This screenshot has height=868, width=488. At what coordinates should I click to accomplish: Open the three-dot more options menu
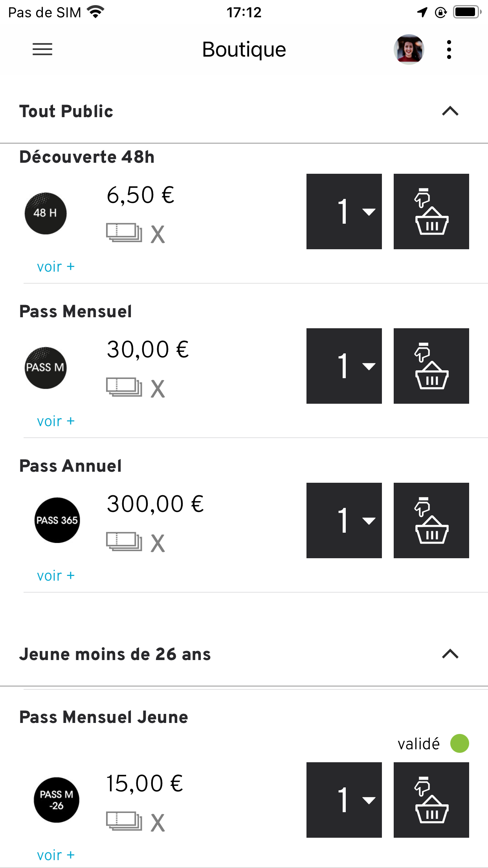point(449,50)
